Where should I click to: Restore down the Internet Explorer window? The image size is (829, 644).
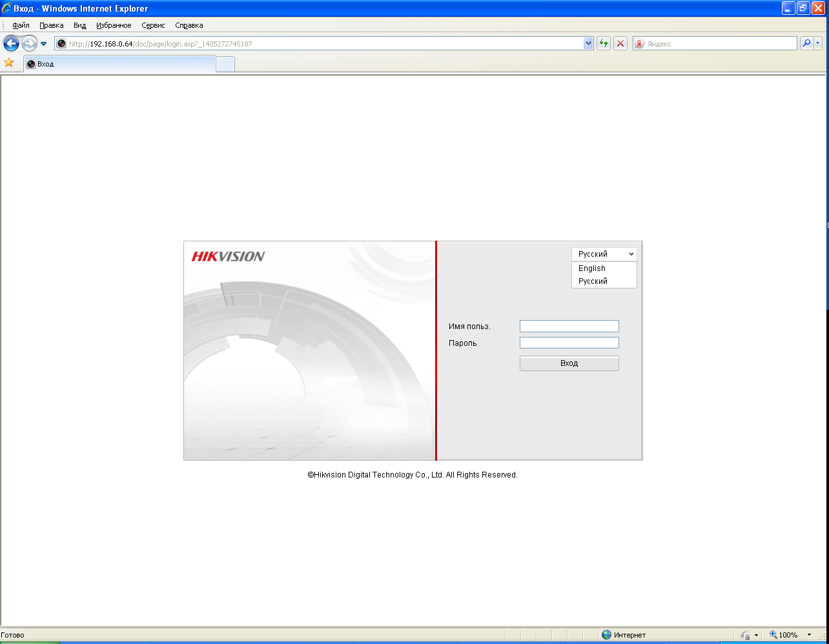[x=803, y=8]
